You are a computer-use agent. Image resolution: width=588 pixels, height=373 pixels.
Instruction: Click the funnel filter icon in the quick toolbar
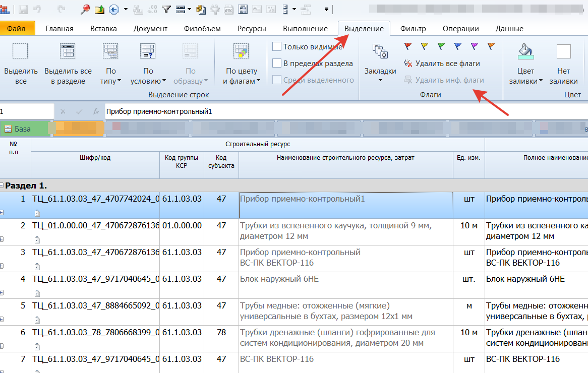tap(166, 9)
